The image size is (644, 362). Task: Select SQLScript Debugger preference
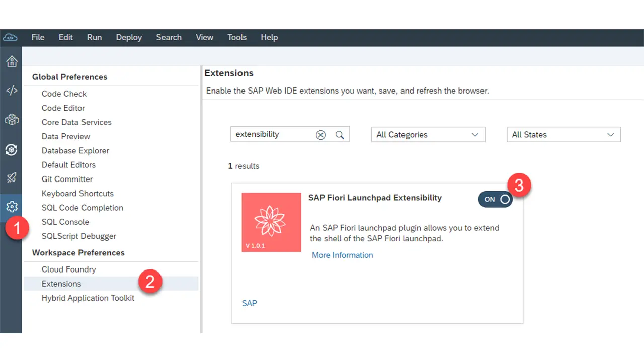[x=79, y=236]
